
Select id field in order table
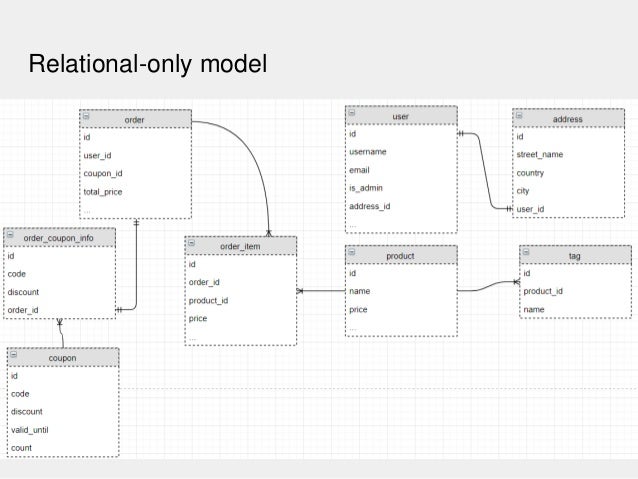tap(135, 137)
